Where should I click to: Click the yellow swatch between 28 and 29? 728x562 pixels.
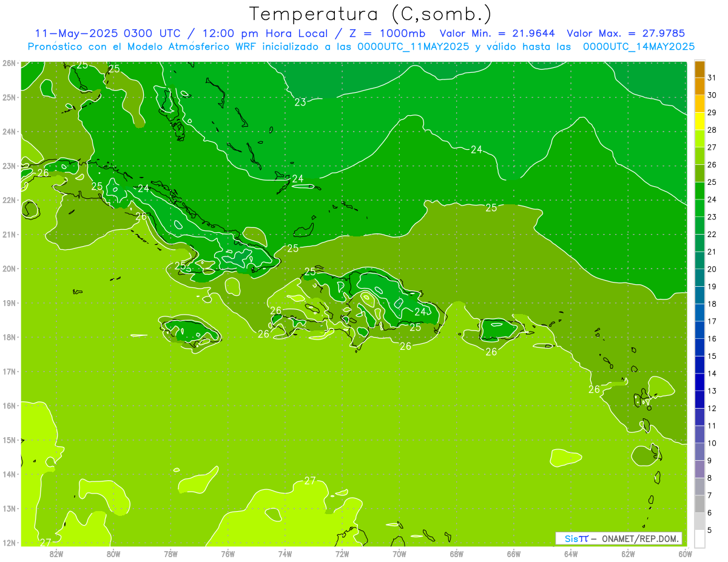(x=699, y=121)
